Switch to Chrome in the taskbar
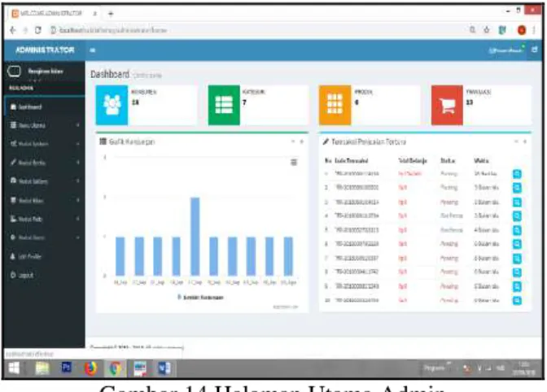Image resolution: width=547 pixels, height=392 pixels. (116, 368)
